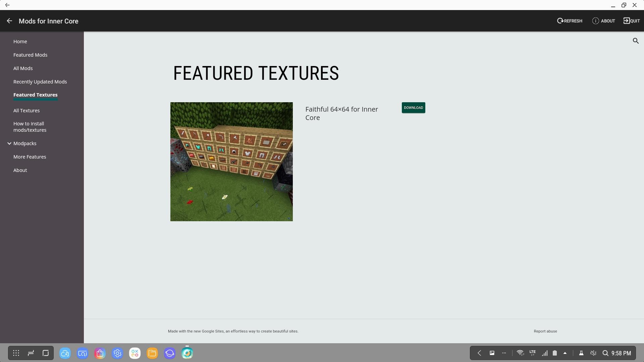Click the cellular signal bars icon
This screenshot has width=644, height=362.
(x=545, y=353)
